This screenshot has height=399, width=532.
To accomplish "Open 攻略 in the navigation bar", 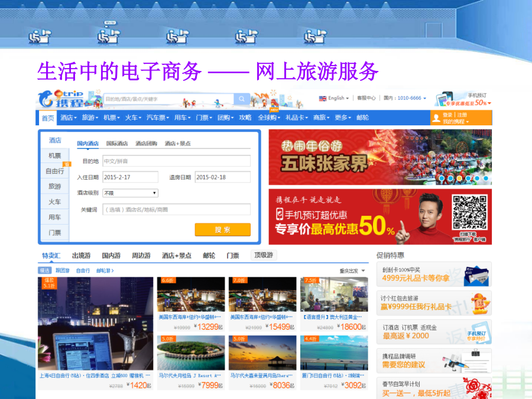I will click(245, 118).
